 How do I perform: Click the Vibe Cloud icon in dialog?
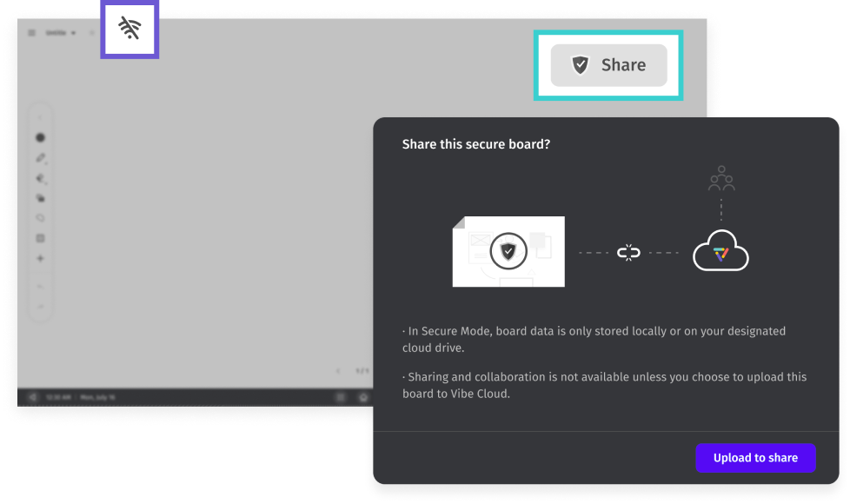[x=721, y=253]
